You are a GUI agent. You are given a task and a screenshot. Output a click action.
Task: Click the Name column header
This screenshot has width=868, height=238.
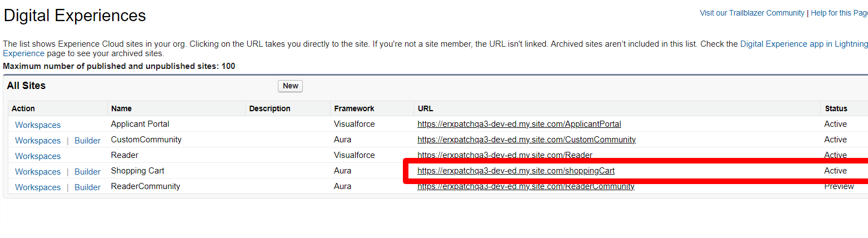point(121,108)
